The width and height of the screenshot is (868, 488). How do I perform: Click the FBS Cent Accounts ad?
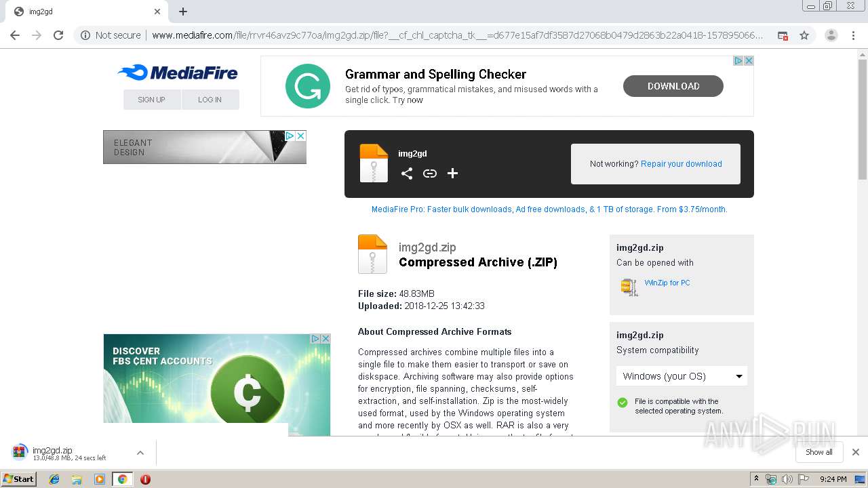pyautogui.click(x=217, y=385)
